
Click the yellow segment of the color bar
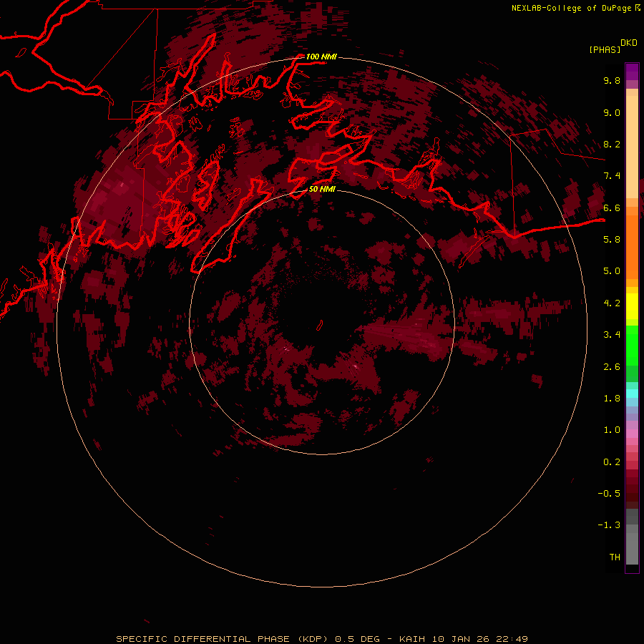click(632, 306)
